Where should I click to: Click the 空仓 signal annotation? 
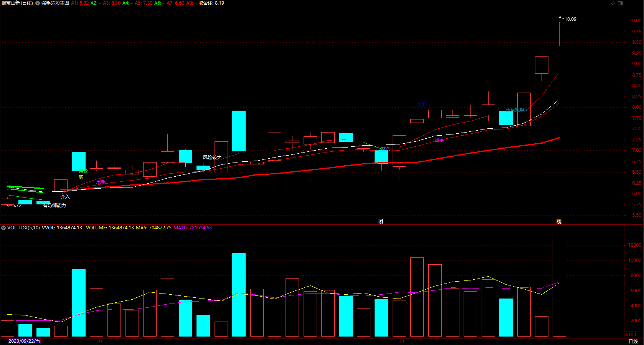tap(386, 149)
